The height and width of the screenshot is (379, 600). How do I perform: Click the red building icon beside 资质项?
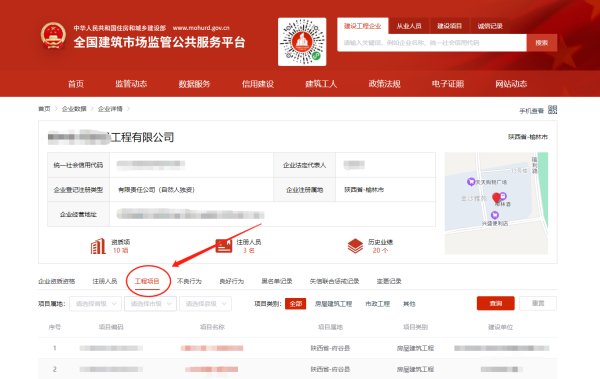(98, 246)
